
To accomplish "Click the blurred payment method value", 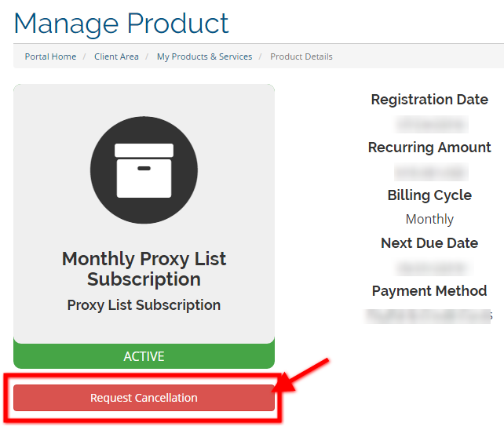I will (429, 316).
